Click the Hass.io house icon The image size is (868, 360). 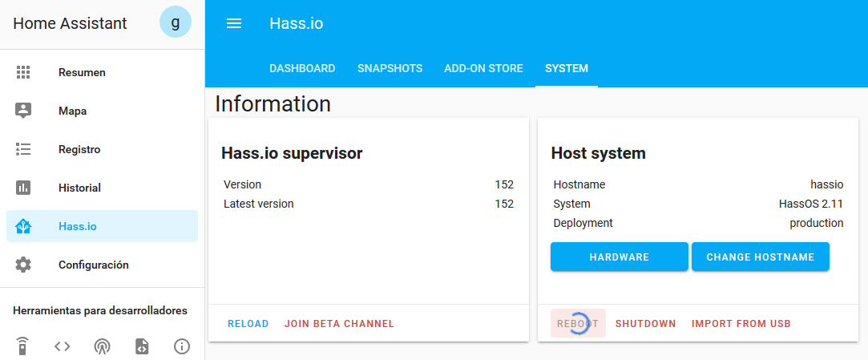coord(22,226)
